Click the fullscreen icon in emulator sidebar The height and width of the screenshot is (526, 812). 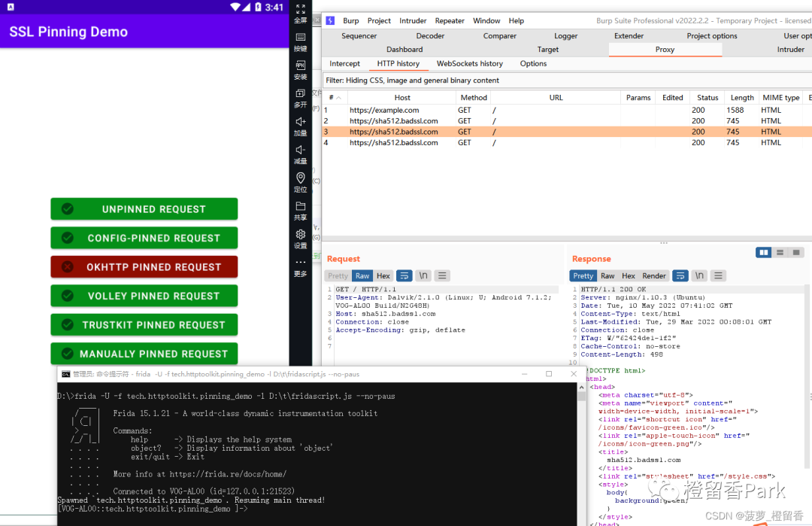(x=300, y=10)
